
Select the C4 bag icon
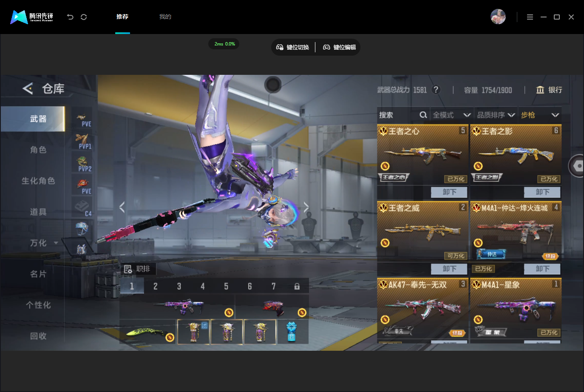pyautogui.click(x=82, y=208)
